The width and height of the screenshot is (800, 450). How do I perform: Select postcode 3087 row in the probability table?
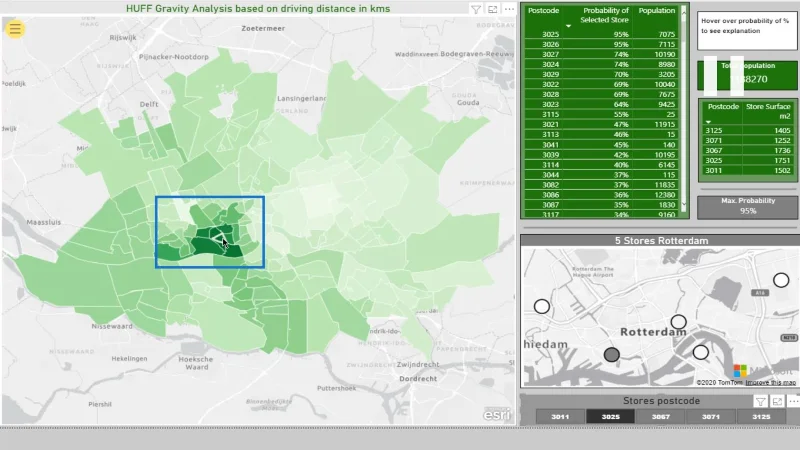(x=601, y=205)
